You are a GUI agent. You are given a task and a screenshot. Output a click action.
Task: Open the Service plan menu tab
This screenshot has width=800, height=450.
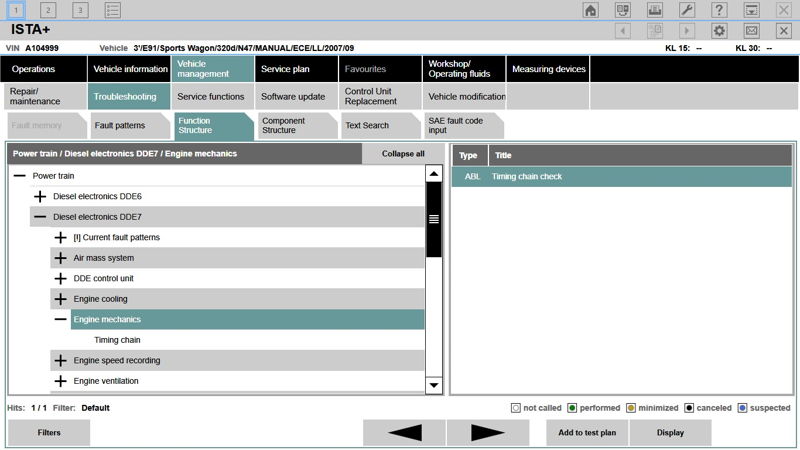pos(285,69)
